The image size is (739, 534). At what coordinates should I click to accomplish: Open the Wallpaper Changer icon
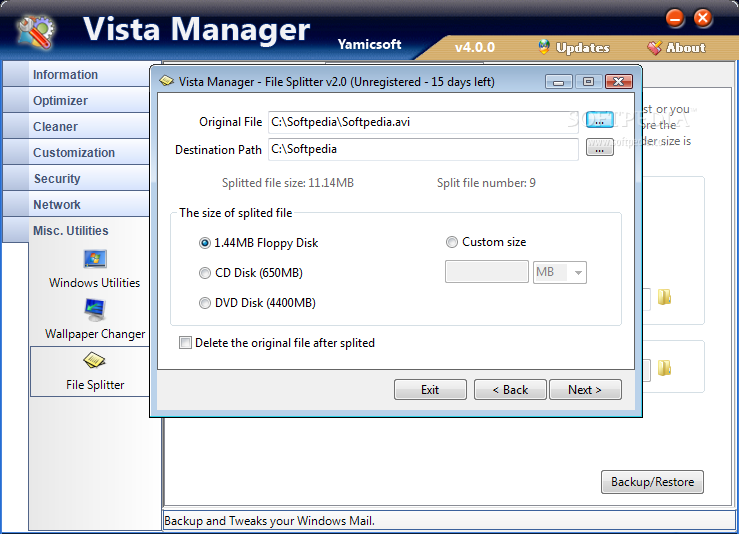point(95,310)
